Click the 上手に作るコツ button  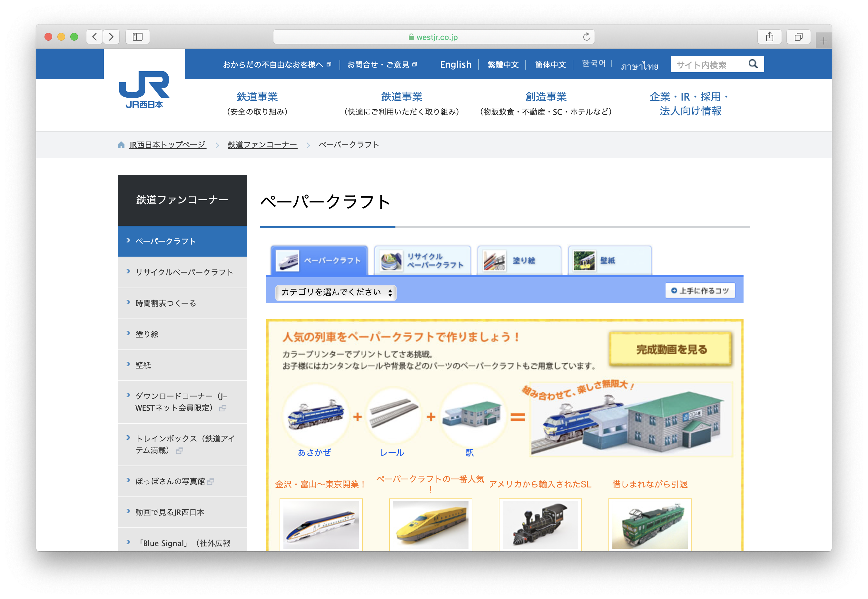700,290
